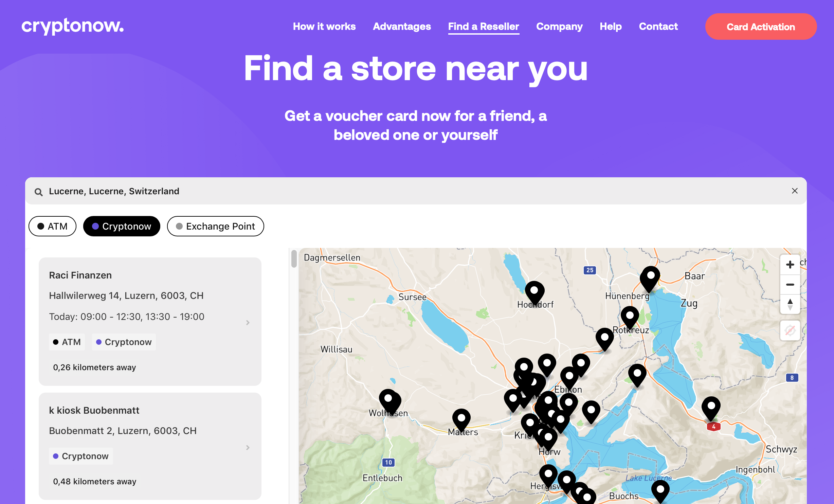
Task: Click the Schwyz map label
Action: (x=781, y=449)
